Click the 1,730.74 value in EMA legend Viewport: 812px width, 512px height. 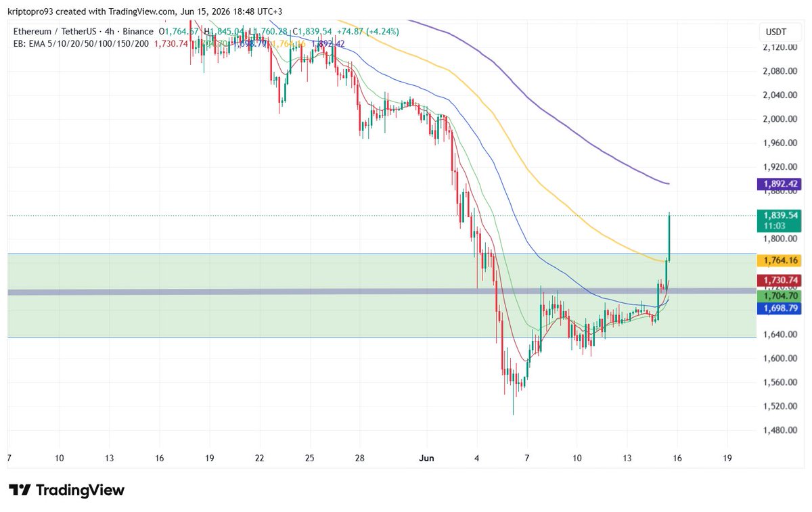pyautogui.click(x=172, y=43)
